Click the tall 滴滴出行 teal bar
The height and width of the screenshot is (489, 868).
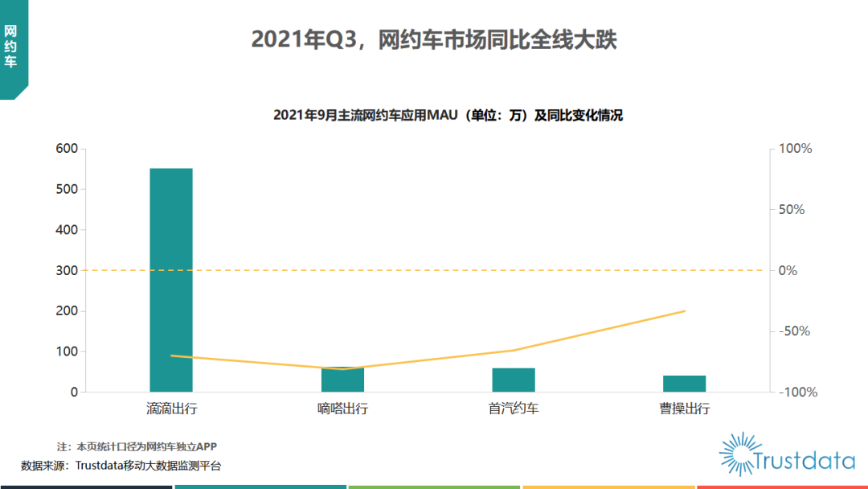171,280
